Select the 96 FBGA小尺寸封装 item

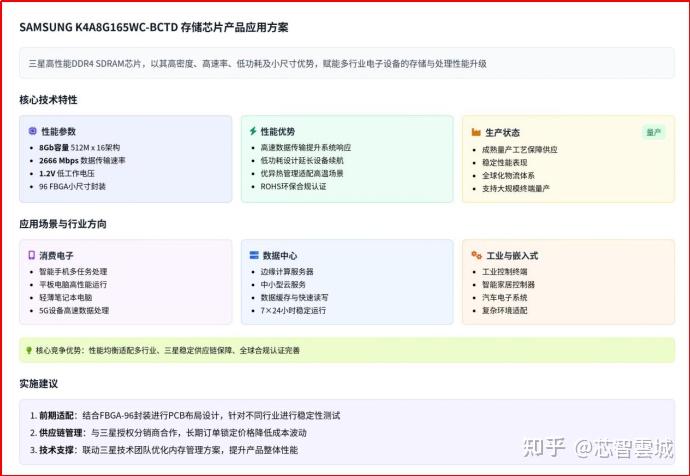pos(72,187)
